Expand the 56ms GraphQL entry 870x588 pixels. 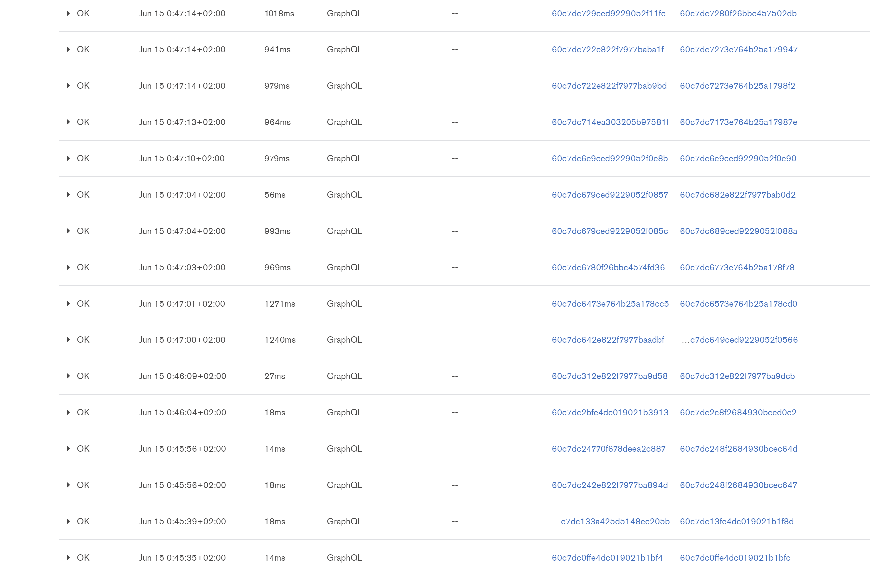coord(69,194)
